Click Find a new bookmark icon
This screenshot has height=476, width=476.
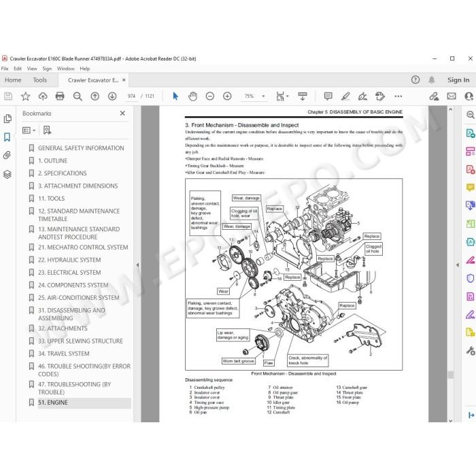pos(47,131)
